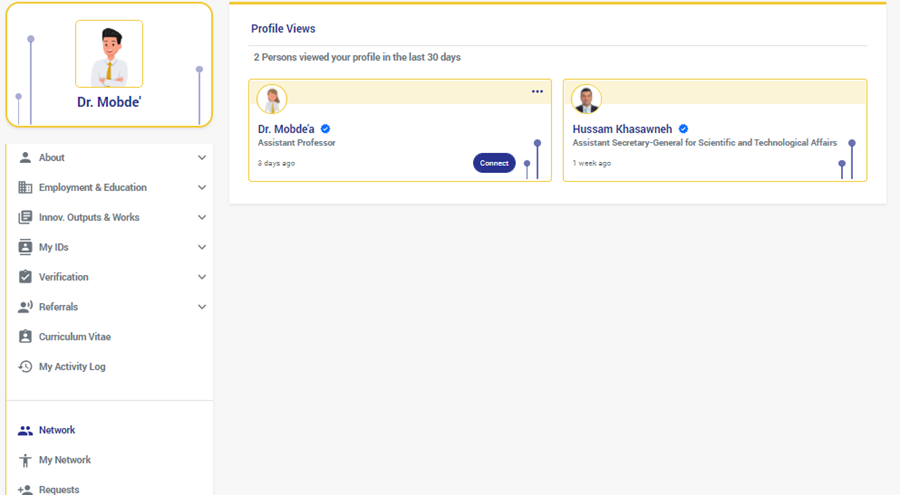Click the My Activity Log history icon

click(26, 367)
